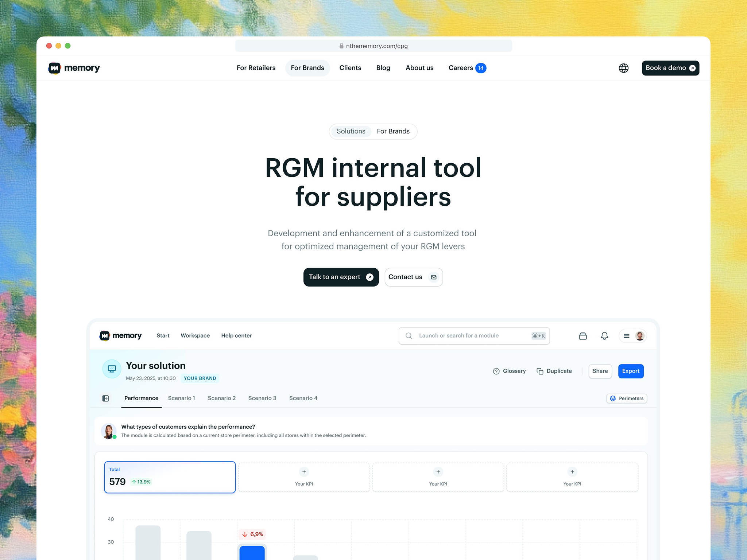The height and width of the screenshot is (560, 747).
Task: Open the language globe icon
Action: click(x=623, y=68)
